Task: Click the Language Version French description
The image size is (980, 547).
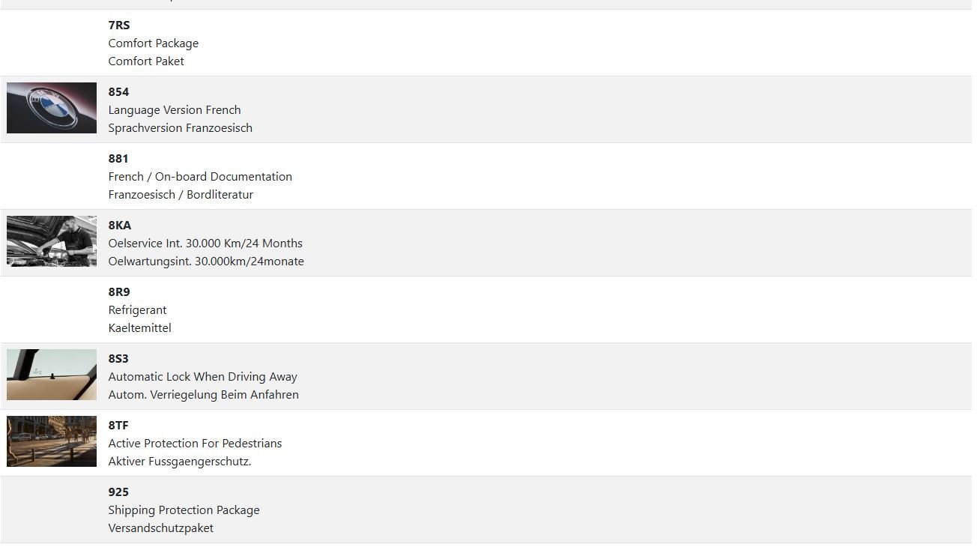Action: [175, 110]
